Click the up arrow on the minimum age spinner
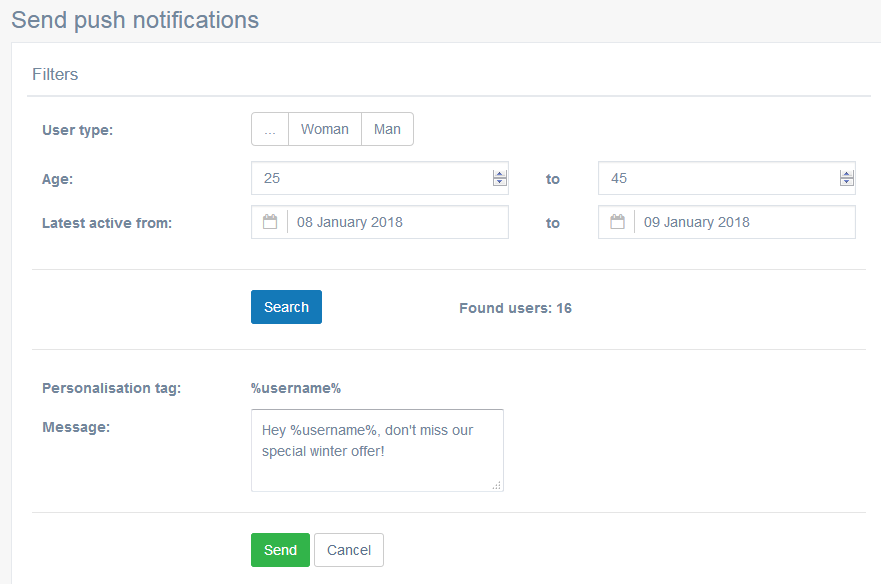 pos(499,174)
